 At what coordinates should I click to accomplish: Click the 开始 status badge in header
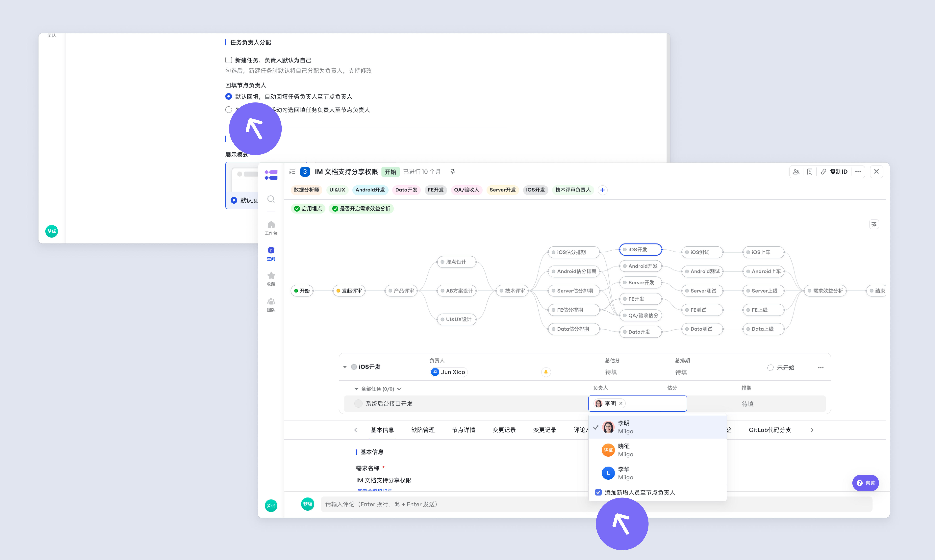click(390, 172)
